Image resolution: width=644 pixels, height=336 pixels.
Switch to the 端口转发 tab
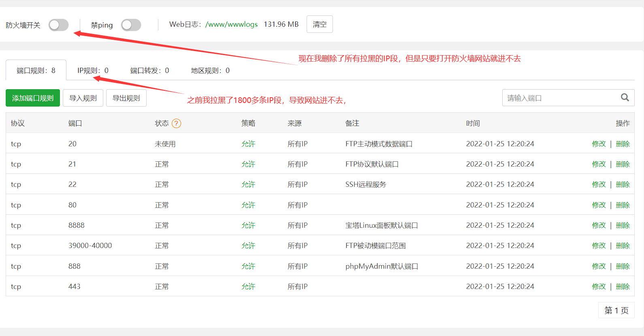click(x=150, y=71)
